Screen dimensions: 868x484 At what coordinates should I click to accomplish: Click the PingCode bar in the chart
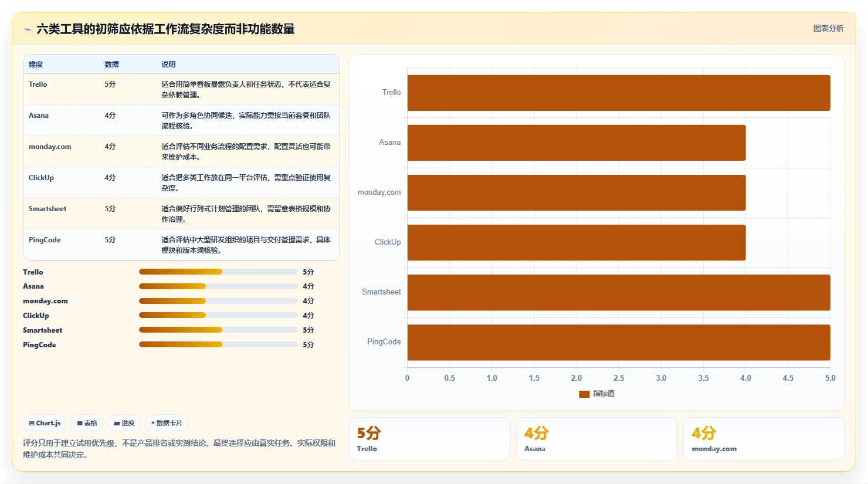(619, 342)
